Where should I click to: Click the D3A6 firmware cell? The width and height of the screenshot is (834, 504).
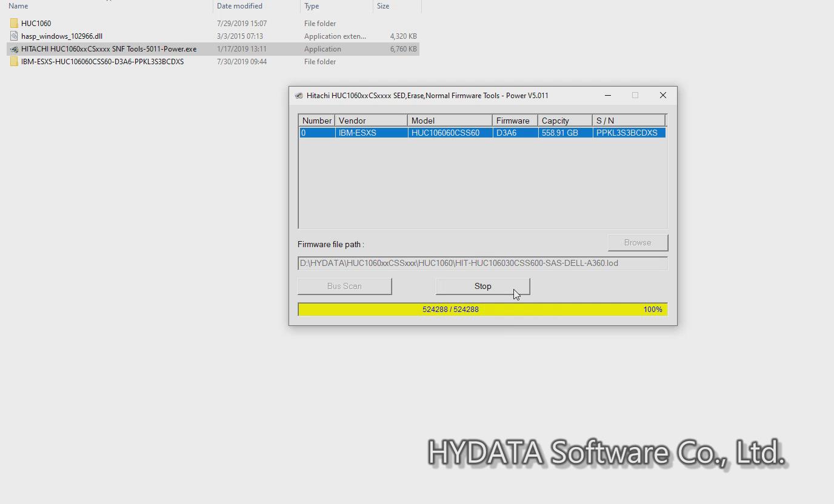(x=515, y=133)
